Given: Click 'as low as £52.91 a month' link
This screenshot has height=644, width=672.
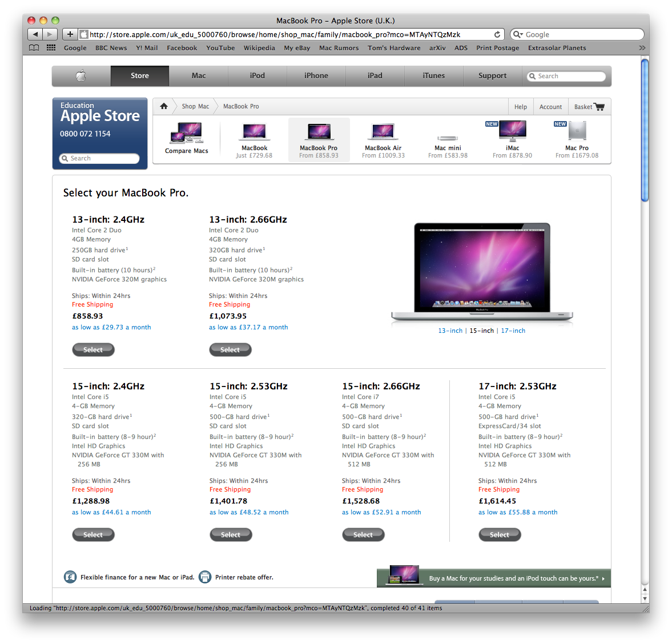Looking at the screenshot, I should (x=381, y=513).
